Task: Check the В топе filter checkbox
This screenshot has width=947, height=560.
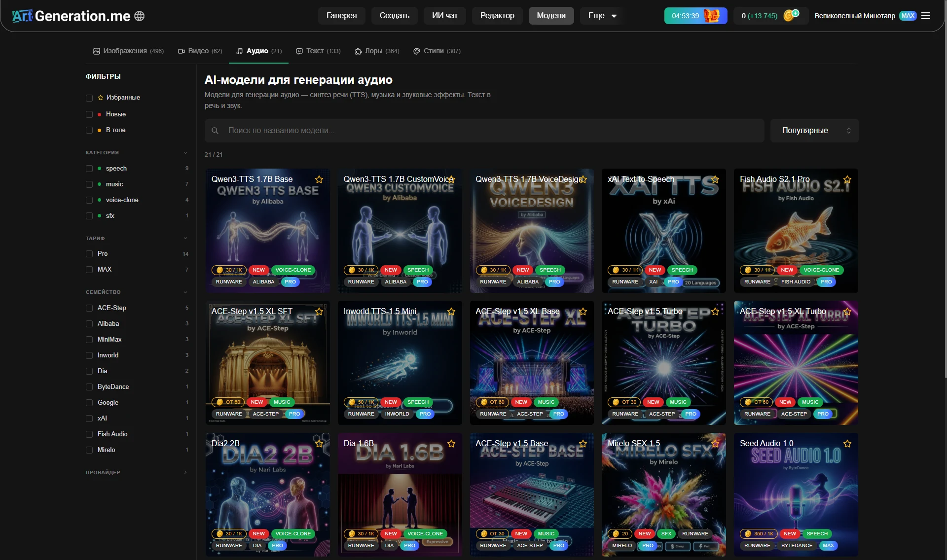Action: click(x=89, y=130)
